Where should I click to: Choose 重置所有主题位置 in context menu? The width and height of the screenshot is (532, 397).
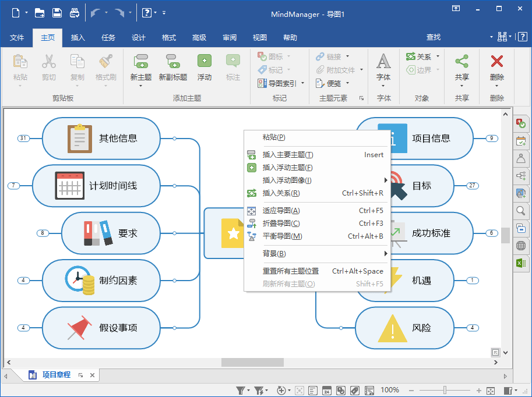point(317,271)
